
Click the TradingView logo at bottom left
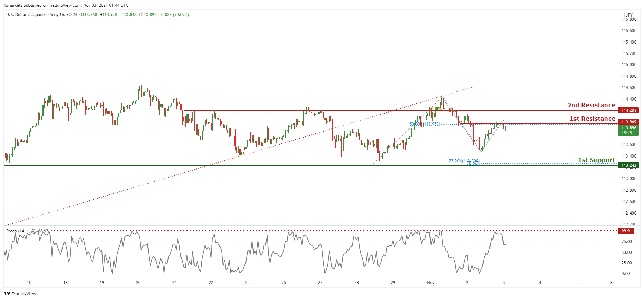point(20,294)
